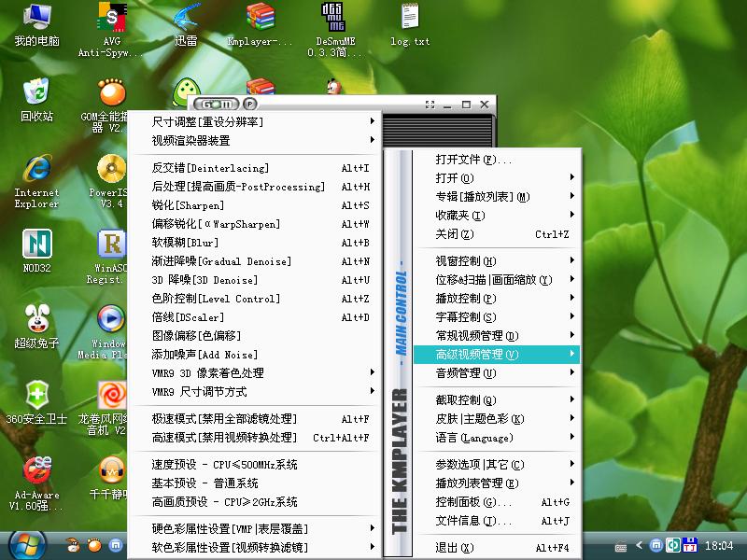747x560 pixels.
Task: Open the 360安全卫士 desktop icon
Action: (x=36, y=401)
